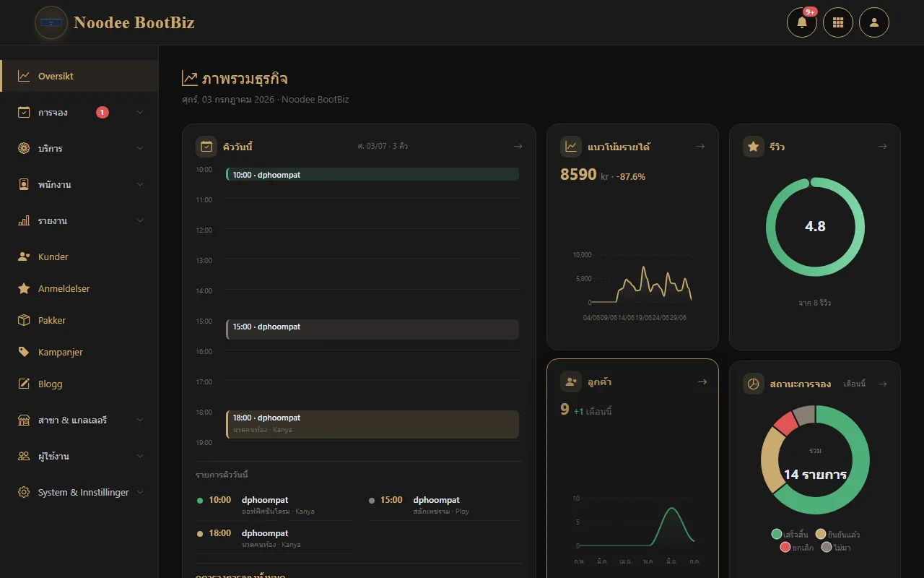Click the Noodee BootBiz logo image
924x578 pixels.
[x=51, y=22]
